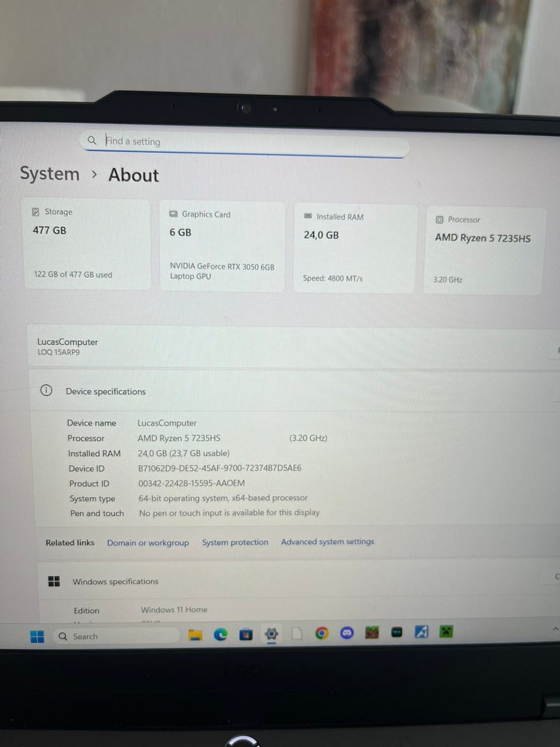Viewport: 560px width, 747px height.
Task: Click the About breadcrumb heading
Action: [134, 175]
